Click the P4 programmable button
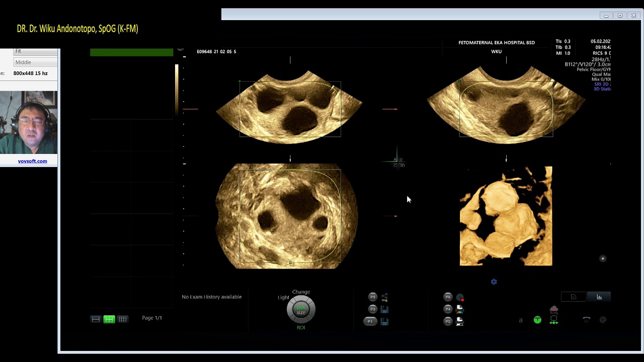 click(448, 309)
